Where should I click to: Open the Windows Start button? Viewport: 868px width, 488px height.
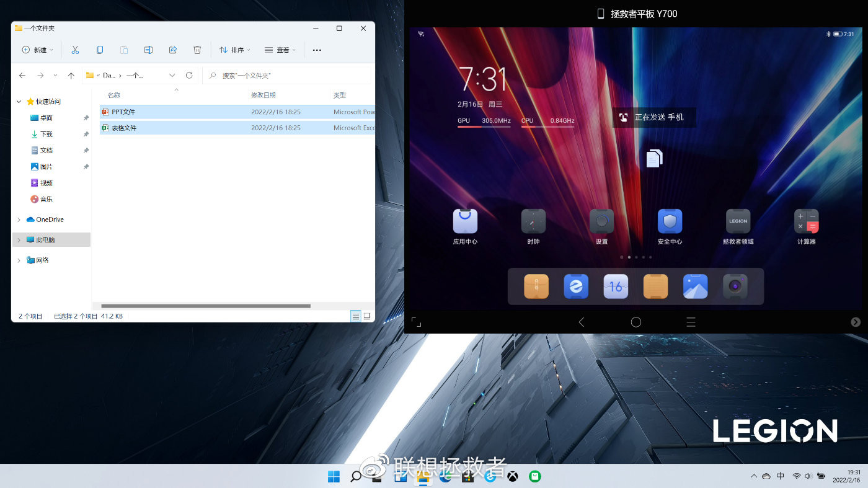click(x=334, y=476)
